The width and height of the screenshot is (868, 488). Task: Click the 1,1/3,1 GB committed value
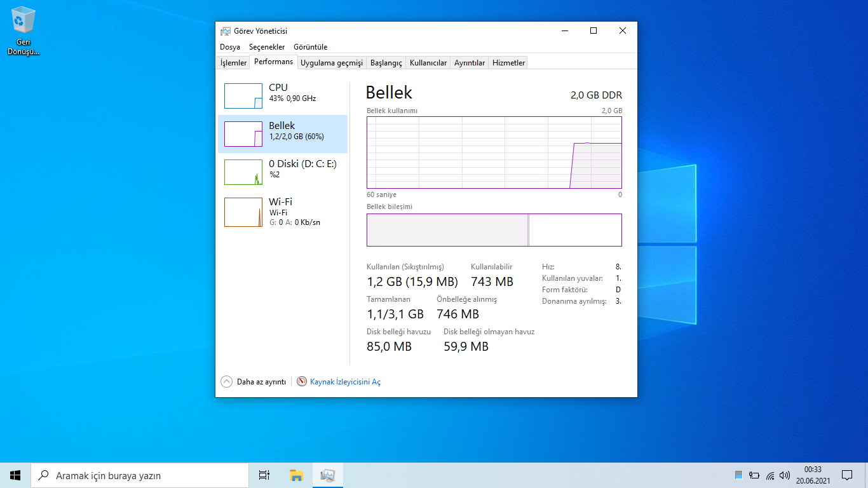(395, 314)
